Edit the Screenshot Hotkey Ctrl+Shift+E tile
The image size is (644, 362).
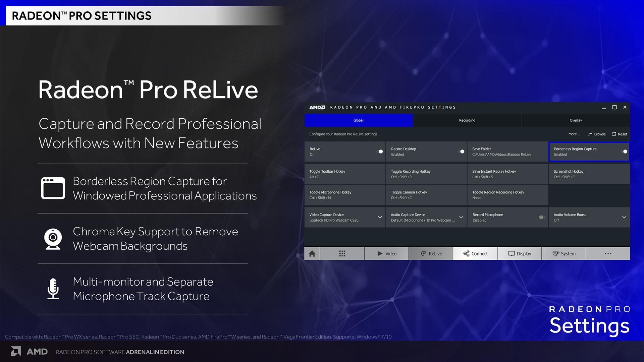pos(589,174)
